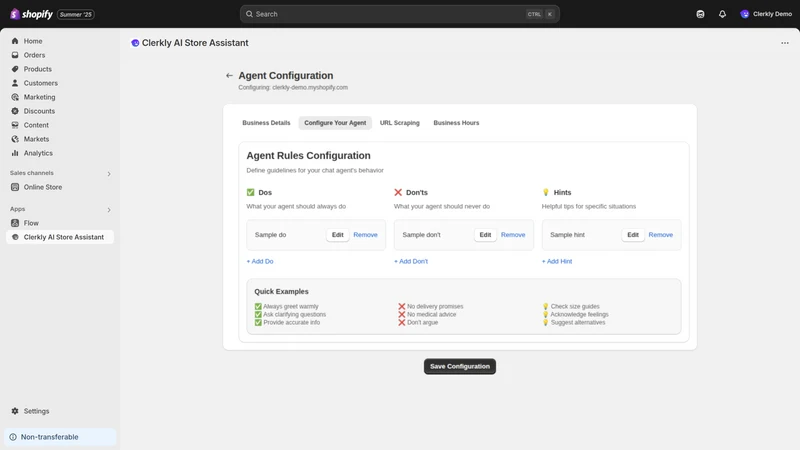The image size is (800, 450).
Task: Click Save Configuration button
Action: click(x=460, y=366)
